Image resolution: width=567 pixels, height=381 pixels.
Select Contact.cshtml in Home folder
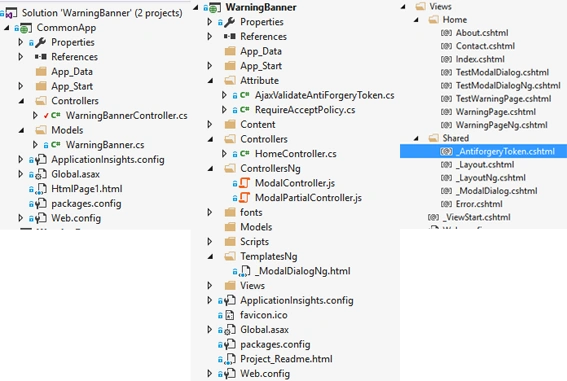485,46
